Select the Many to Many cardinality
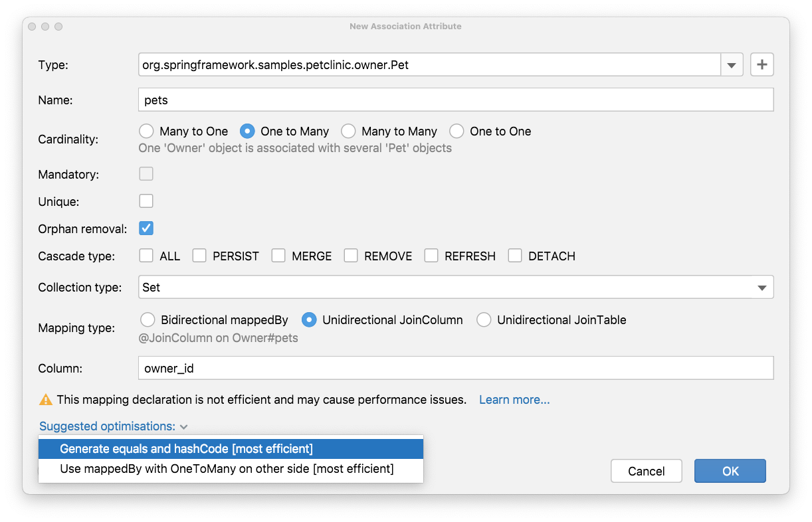 348,131
